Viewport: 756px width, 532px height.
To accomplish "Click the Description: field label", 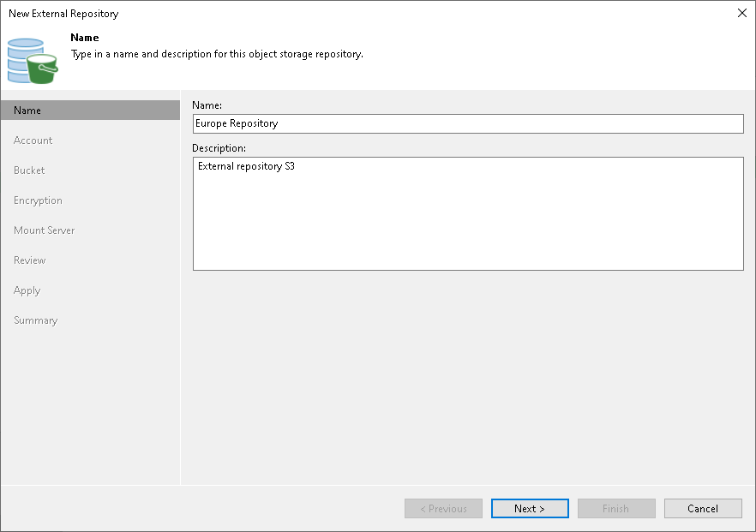I will pos(219,148).
